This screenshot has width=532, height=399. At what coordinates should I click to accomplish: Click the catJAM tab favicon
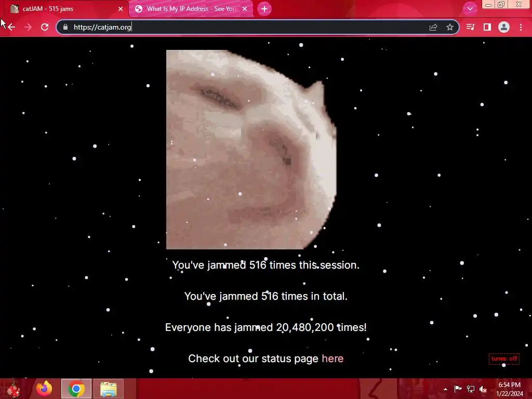[x=14, y=9]
